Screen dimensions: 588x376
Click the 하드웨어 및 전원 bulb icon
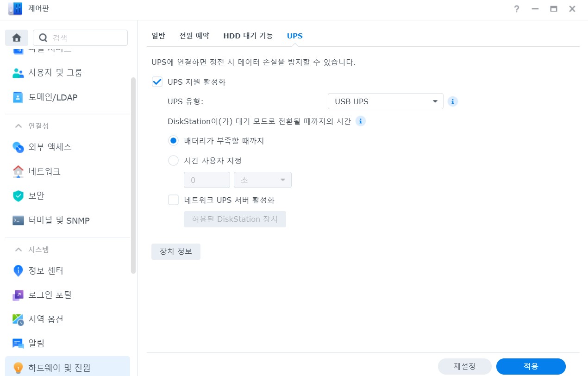tap(18, 368)
